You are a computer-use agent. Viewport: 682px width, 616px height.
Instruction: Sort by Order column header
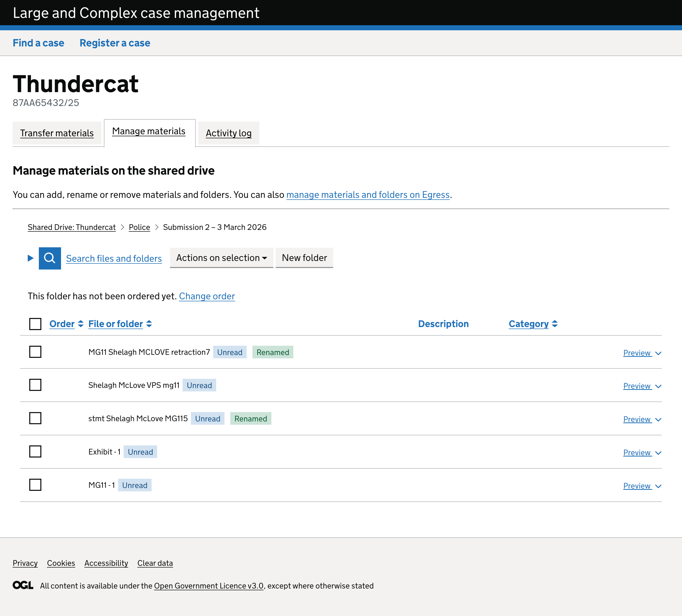(62, 324)
